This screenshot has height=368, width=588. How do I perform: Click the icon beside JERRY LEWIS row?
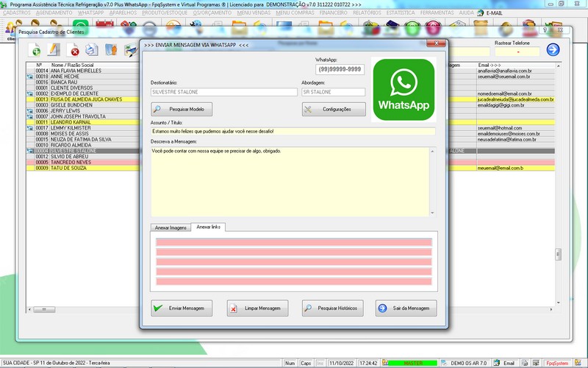(x=30, y=111)
